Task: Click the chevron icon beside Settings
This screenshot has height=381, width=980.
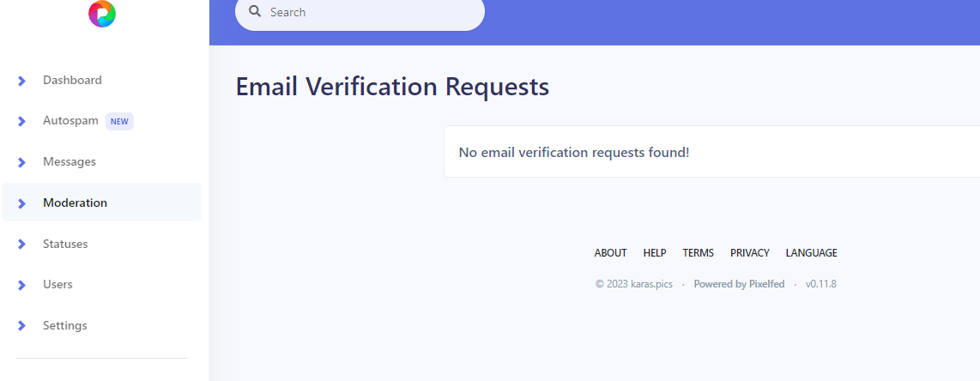Action: coord(21,325)
